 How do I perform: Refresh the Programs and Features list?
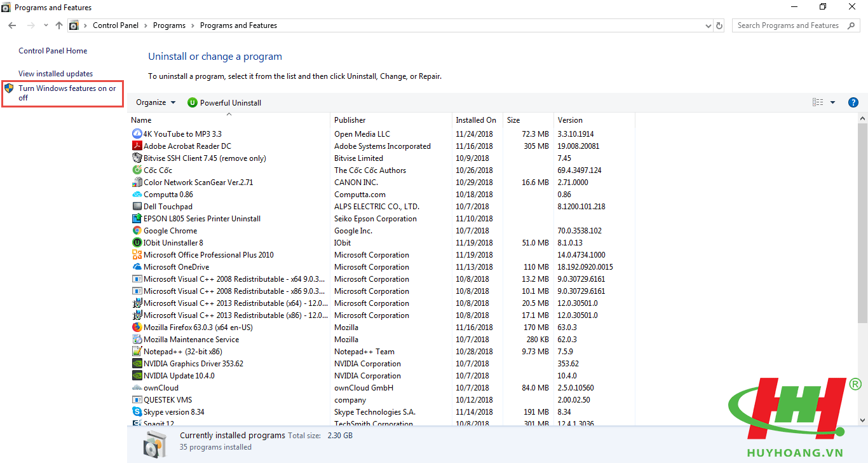tap(719, 25)
